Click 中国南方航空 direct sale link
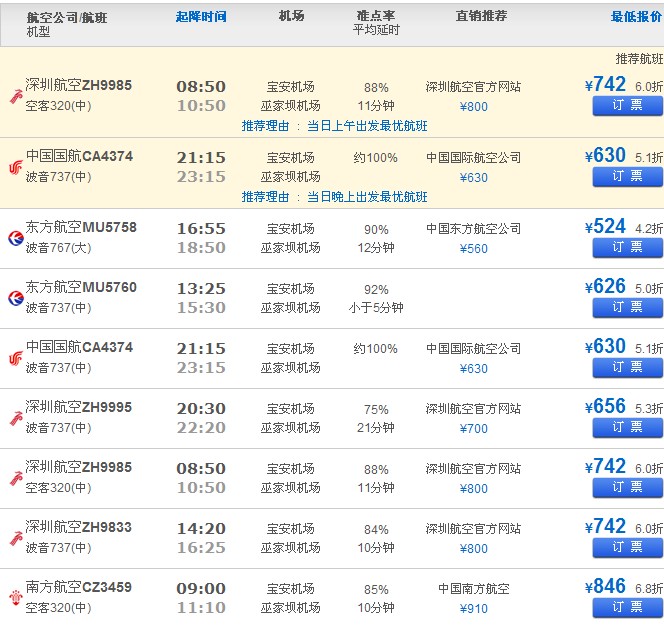This screenshot has width=664, height=627. pos(473,588)
